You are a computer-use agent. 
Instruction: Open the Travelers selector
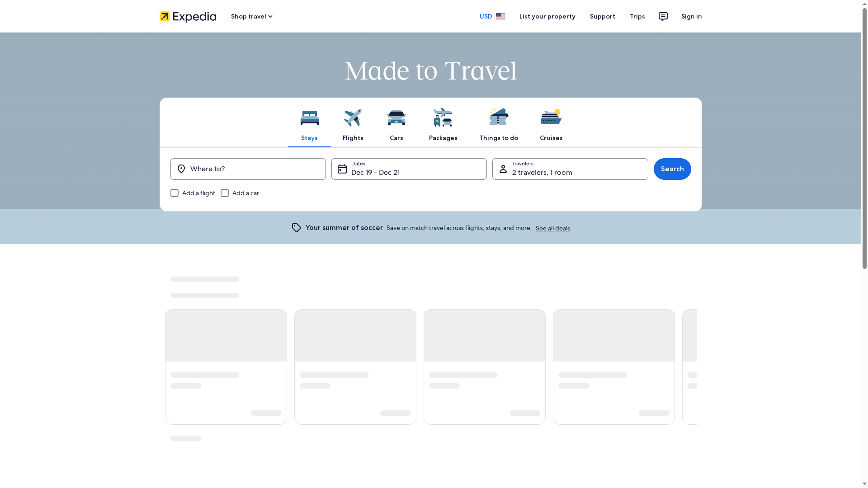point(570,169)
